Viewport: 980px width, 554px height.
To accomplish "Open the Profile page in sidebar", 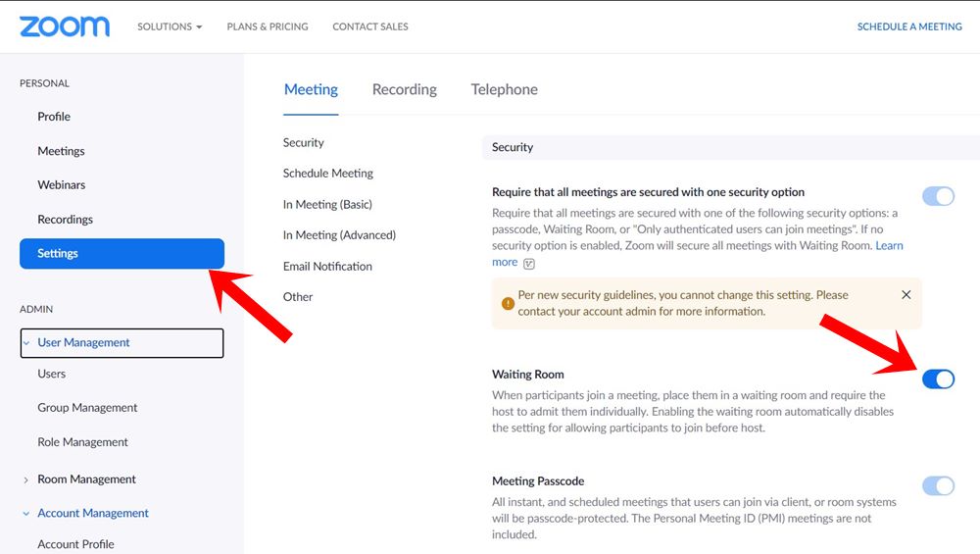I will click(54, 117).
